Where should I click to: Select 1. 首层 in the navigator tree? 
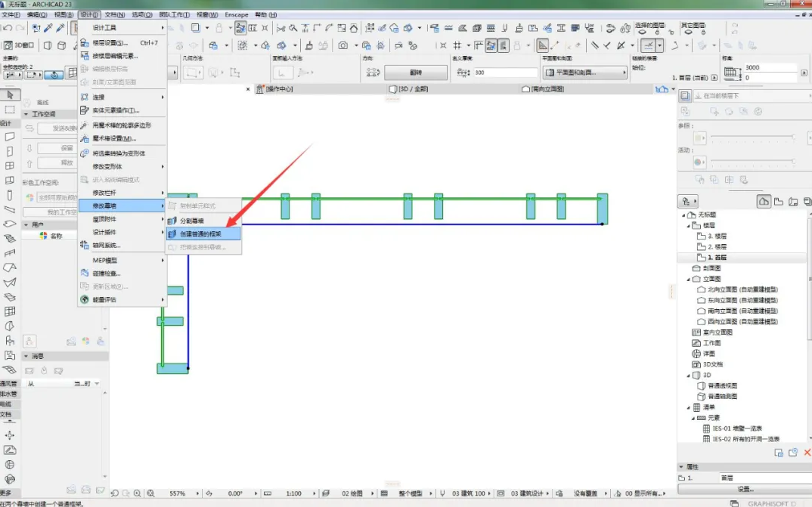click(717, 258)
